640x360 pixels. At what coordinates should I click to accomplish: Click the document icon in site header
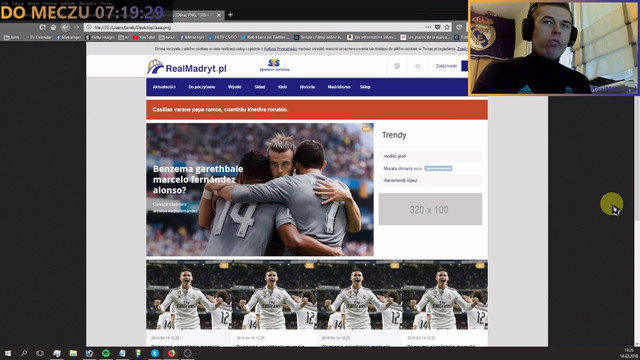click(x=397, y=66)
